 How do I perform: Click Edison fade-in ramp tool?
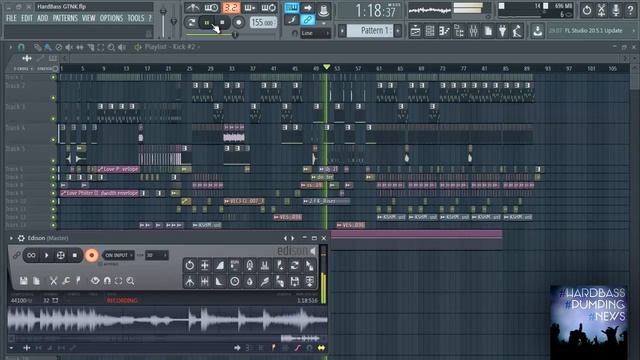coord(220,266)
